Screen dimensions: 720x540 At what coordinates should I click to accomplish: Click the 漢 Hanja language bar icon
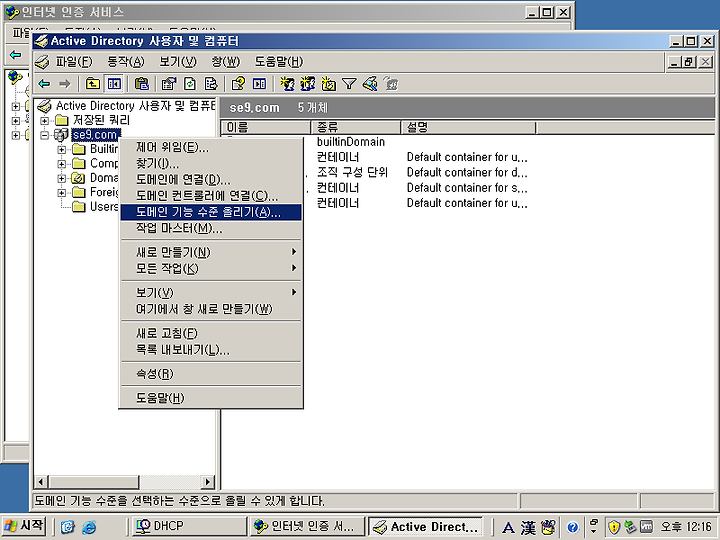528,527
